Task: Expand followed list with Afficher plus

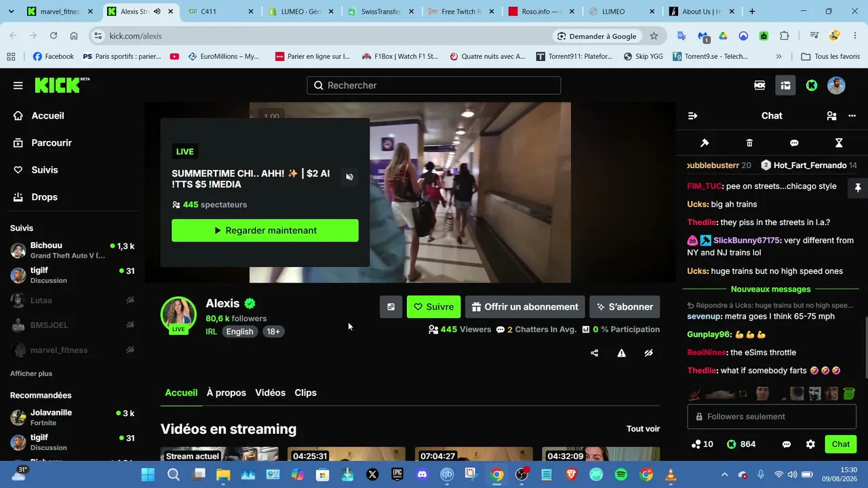Action: point(31,373)
